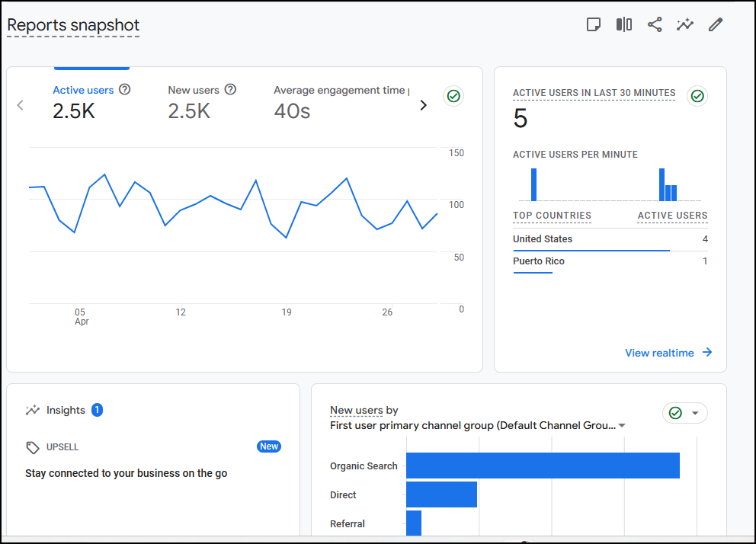Click the Referral channel bar

pos(414,523)
